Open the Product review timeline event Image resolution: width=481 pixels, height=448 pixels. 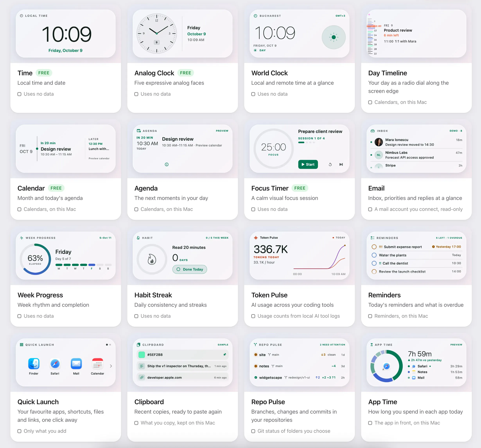(398, 30)
